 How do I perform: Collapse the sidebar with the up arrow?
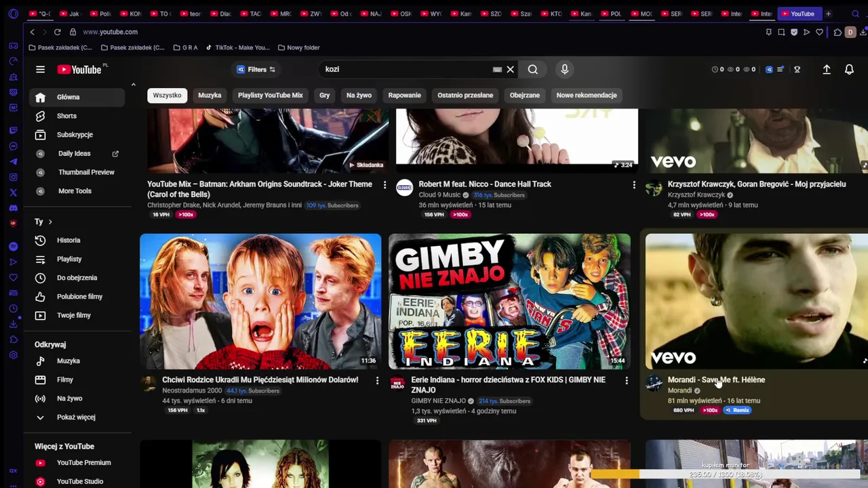pos(133,85)
